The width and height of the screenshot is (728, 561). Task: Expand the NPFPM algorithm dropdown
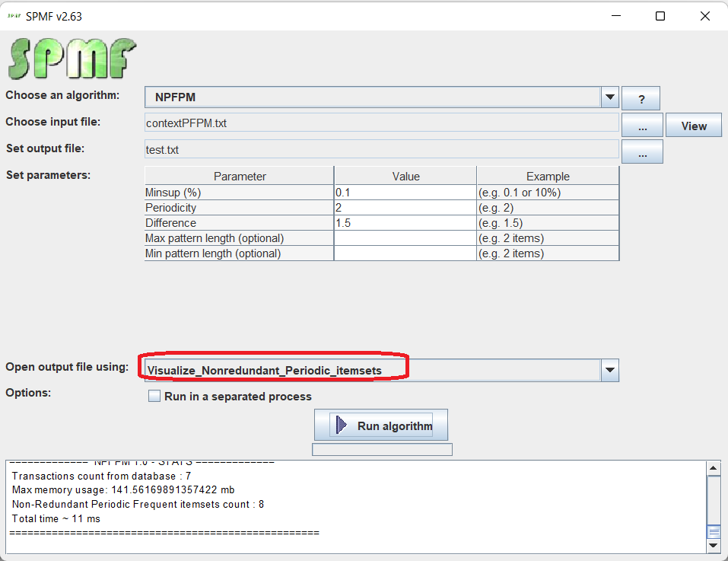(x=609, y=97)
